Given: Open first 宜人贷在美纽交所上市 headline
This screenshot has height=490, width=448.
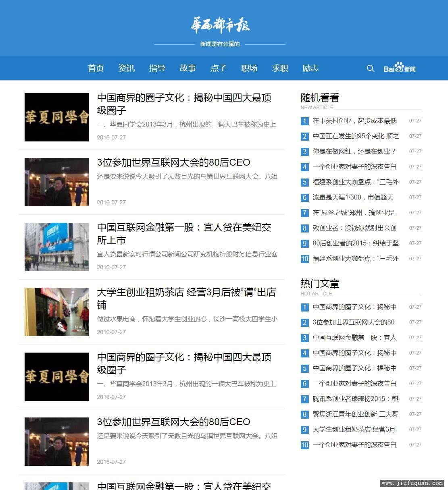Looking at the screenshot, I should pos(184,234).
